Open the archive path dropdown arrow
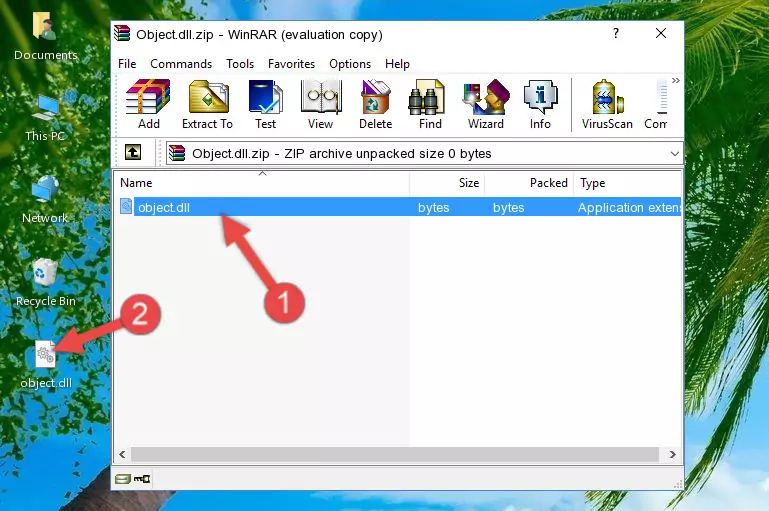This screenshot has width=769, height=511. click(x=675, y=154)
